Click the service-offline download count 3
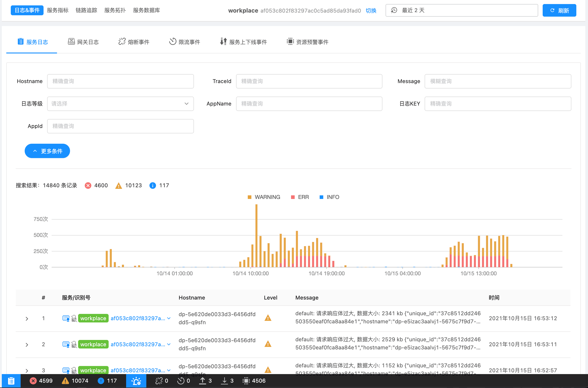 (227, 381)
